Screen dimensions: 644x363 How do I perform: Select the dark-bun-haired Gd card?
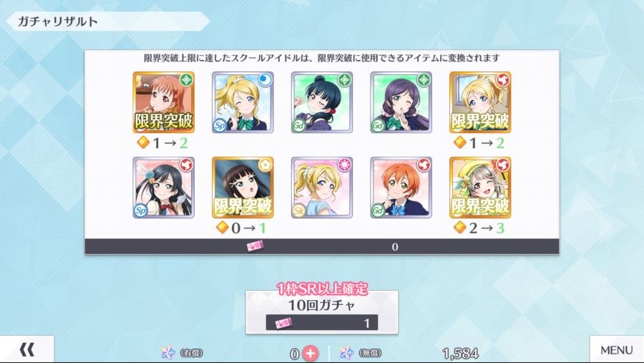321,102
